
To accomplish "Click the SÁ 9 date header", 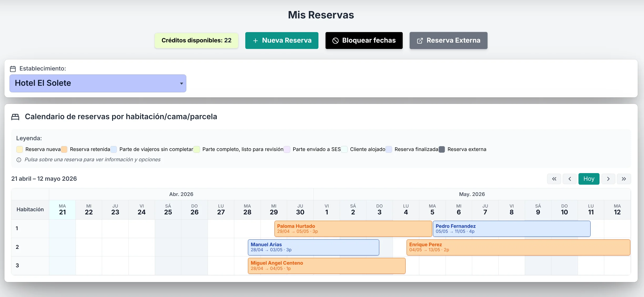I will tap(538, 210).
